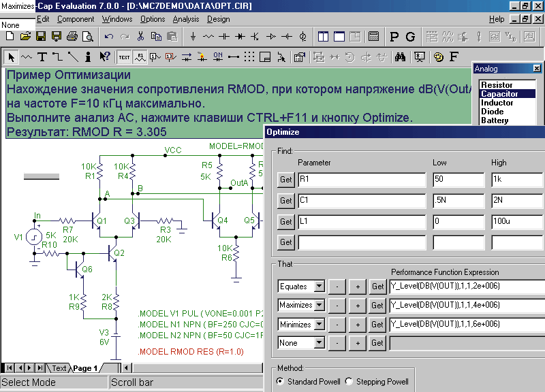545x392 pixels.
Task: Place a diode from the toolbar
Action: tap(240, 37)
